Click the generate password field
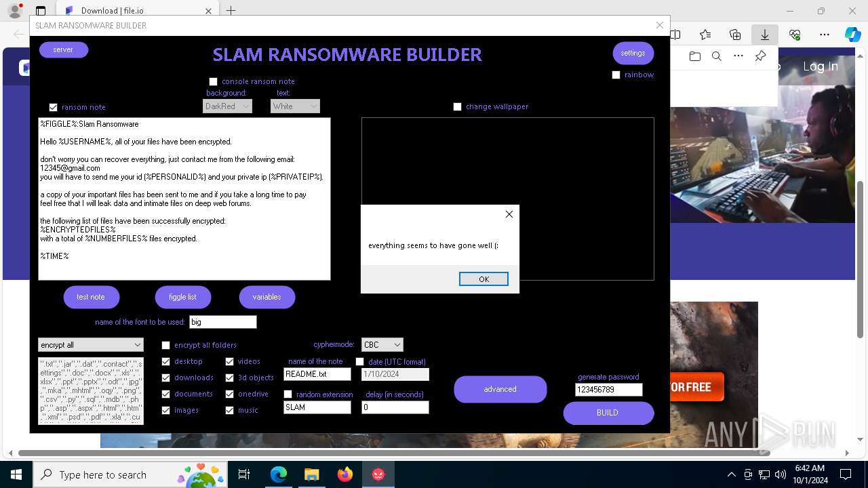The width and height of the screenshot is (868, 488). point(608,390)
